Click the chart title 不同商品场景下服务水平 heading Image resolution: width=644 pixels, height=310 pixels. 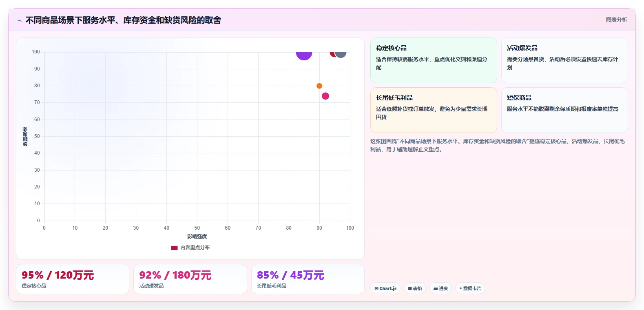(123, 20)
